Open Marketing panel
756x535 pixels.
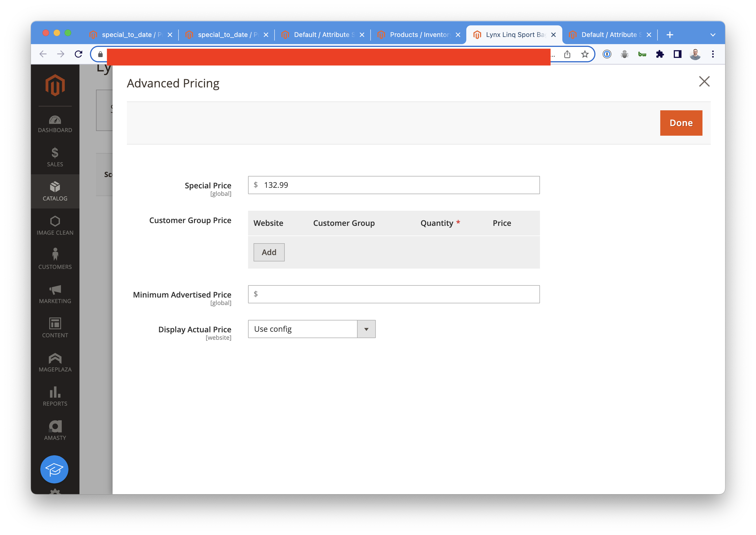pos(54,296)
